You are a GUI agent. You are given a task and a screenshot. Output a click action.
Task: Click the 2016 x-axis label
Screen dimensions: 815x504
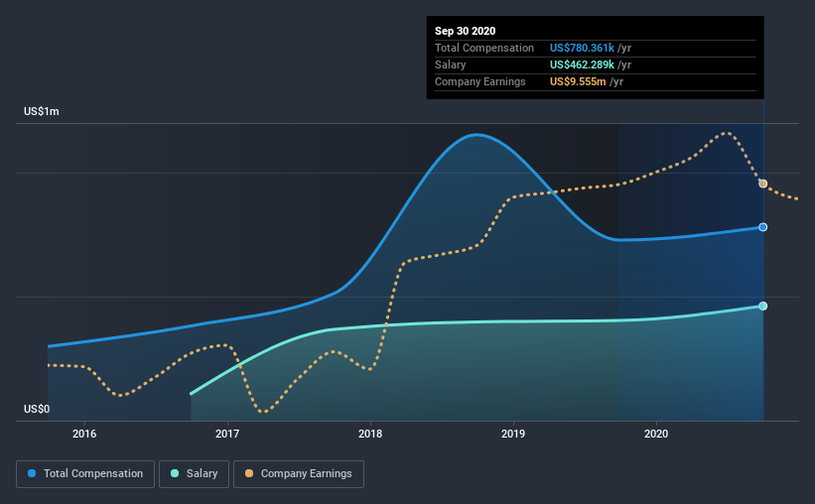pos(84,434)
